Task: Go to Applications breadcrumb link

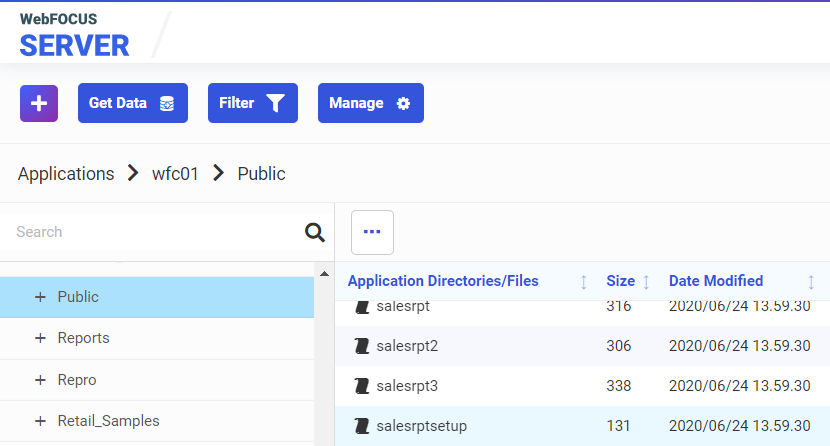Action: click(x=66, y=174)
